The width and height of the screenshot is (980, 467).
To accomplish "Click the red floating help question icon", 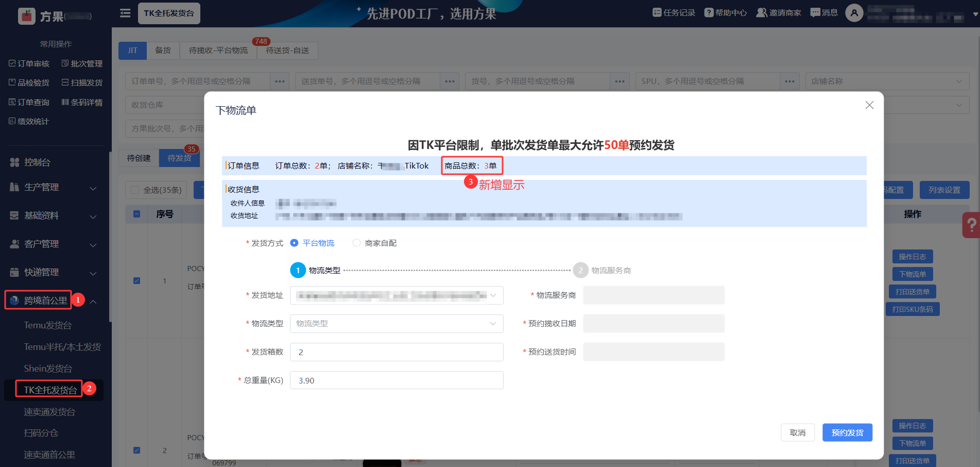I will (971, 225).
